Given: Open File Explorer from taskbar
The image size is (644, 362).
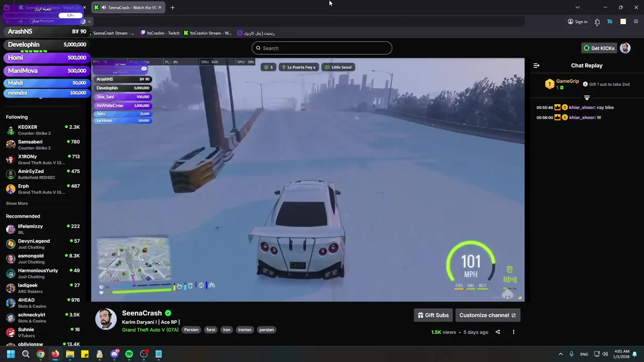Looking at the screenshot, I should (70, 354).
